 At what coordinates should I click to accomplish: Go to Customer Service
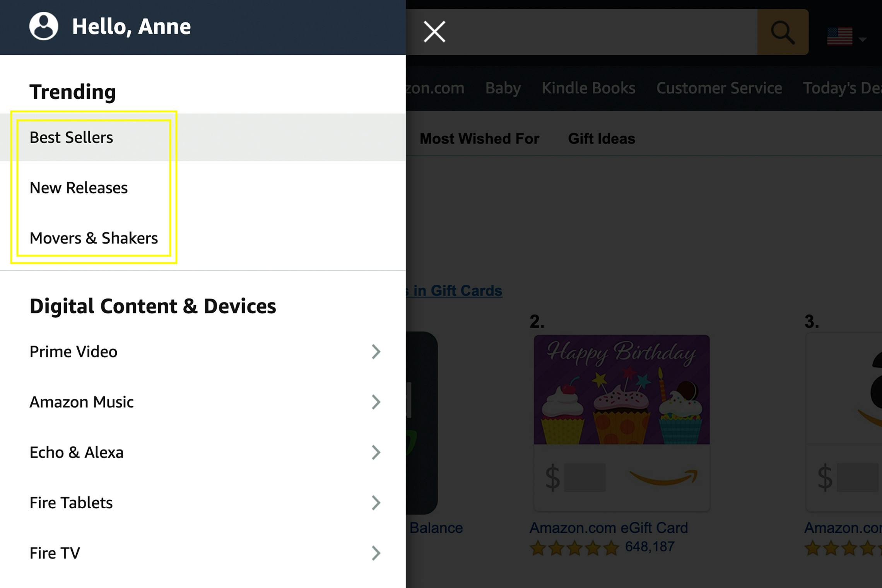coord(719,88)
